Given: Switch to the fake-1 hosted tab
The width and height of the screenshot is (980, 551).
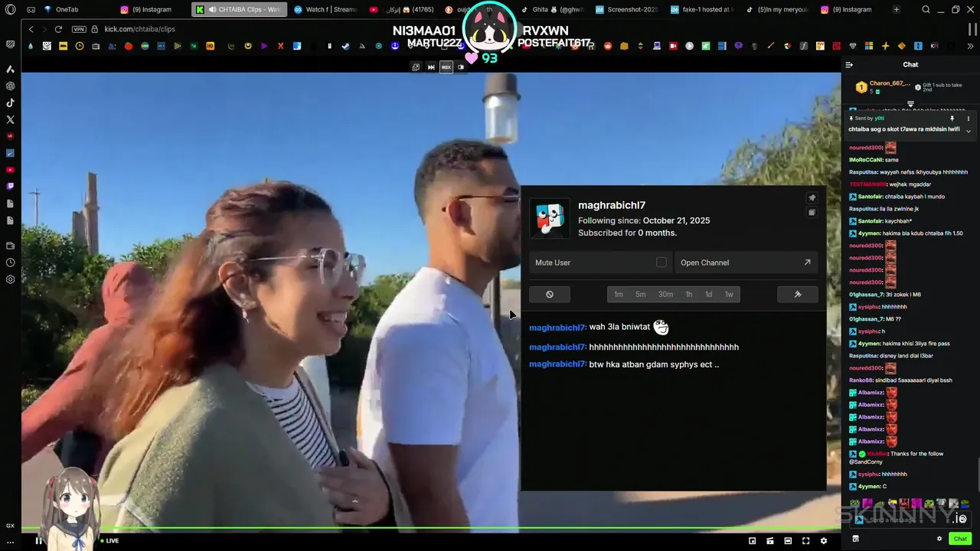Looking at the screenshot, I should coord(703,9).
